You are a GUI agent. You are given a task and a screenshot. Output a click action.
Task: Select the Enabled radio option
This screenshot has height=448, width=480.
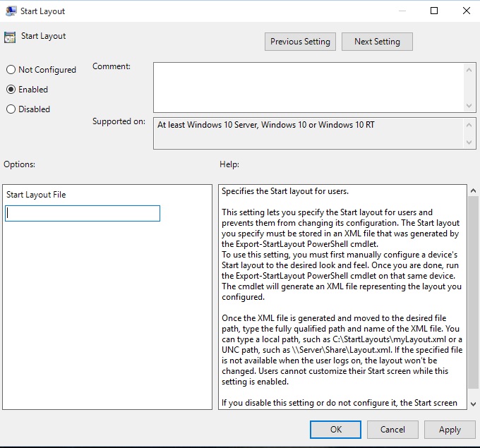click(x=11, y=90)
